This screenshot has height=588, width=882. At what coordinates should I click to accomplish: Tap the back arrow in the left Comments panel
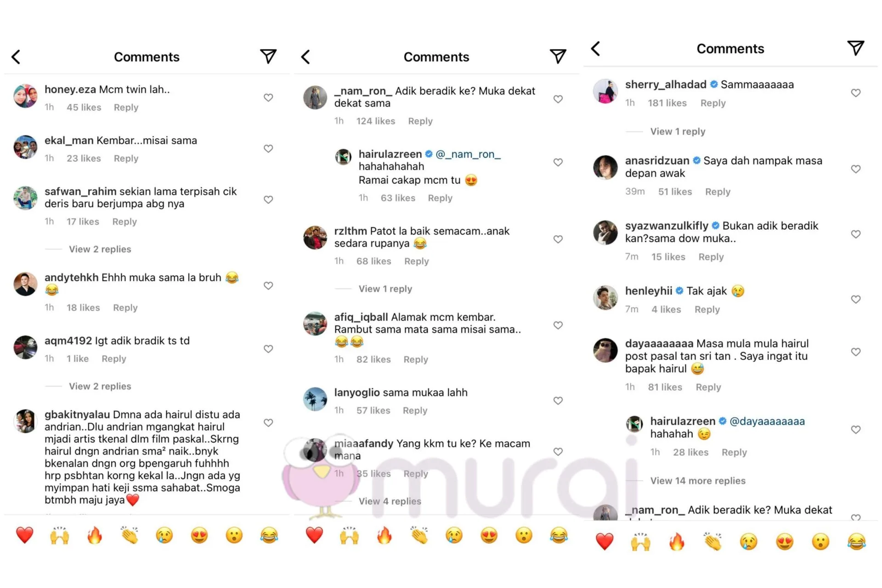(16, 57)
